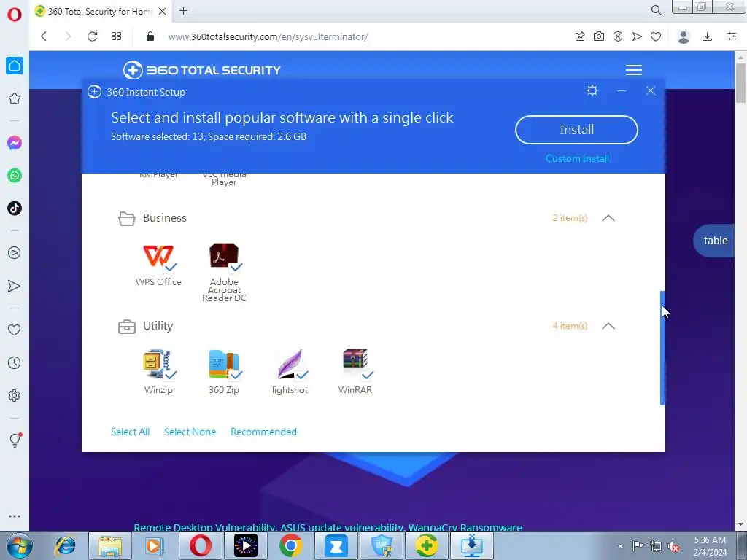This screenshot has width=747, height=560.
Task: Uncheck Winzip checkbox
Action: coord(171,376)
